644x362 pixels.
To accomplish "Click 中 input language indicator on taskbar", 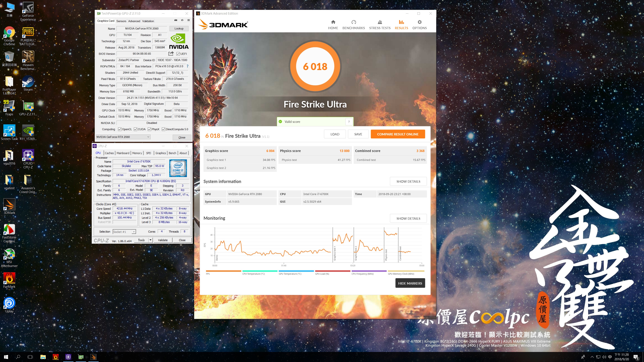I will tap(610, 357).
